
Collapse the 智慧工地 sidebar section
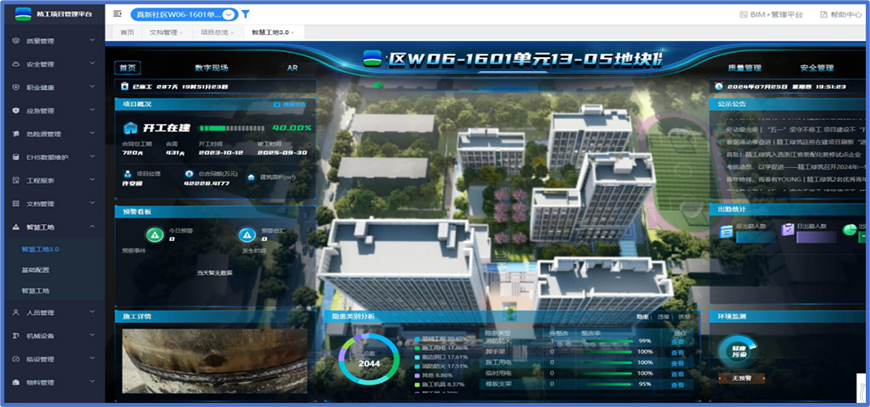(x=92, y=227)
